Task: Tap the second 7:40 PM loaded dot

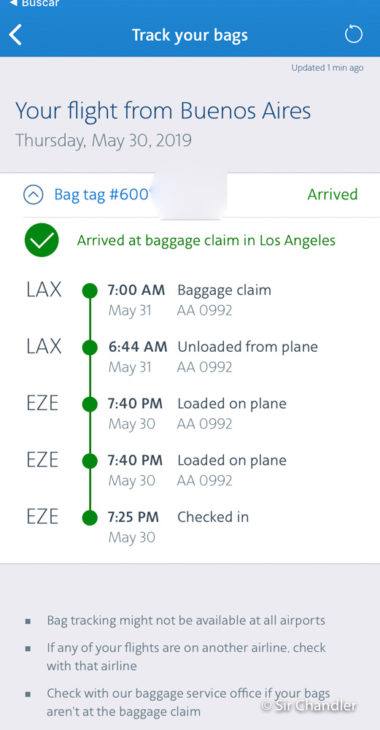Action: point(89,461)
